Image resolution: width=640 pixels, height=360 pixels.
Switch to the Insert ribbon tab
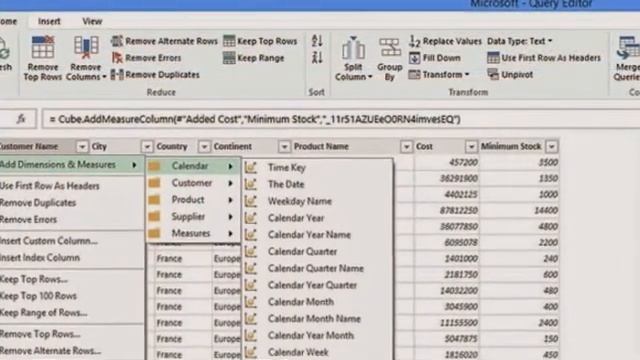[49, 21]
